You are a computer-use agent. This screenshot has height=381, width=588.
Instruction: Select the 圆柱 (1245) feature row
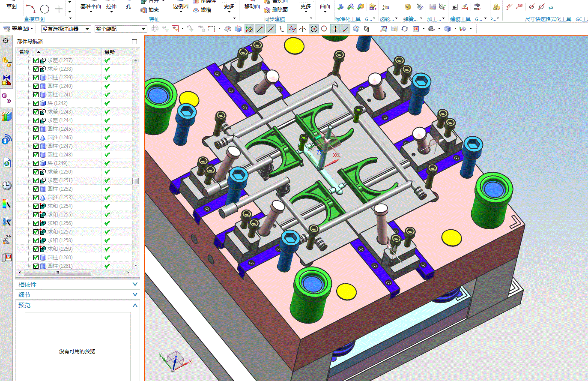(x=75, y=129)
